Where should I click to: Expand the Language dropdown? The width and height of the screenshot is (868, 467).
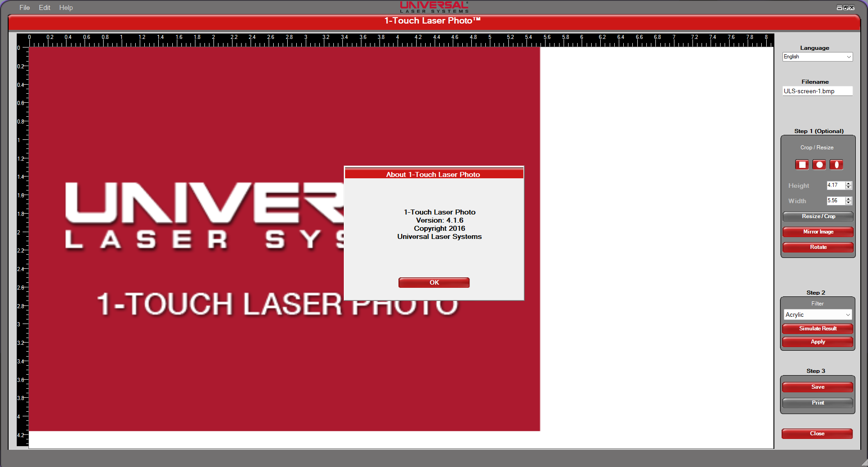point(817,57)
